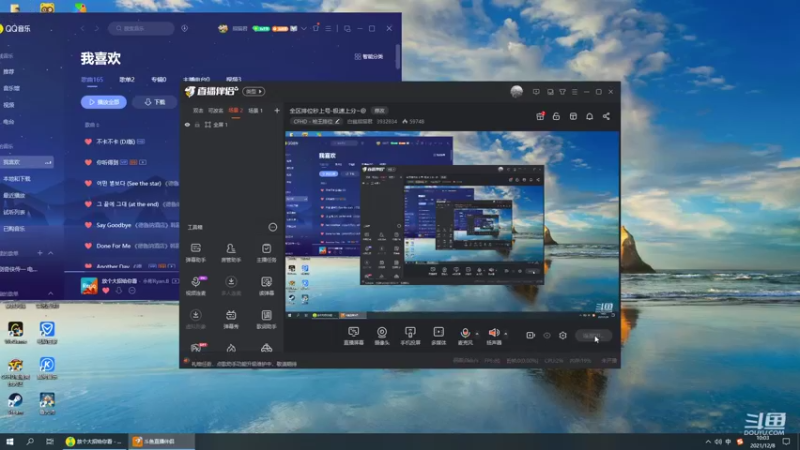Switch to QQ Music taskbar button
The width and height of the screenshot is (800, 450).
(94, 441)
